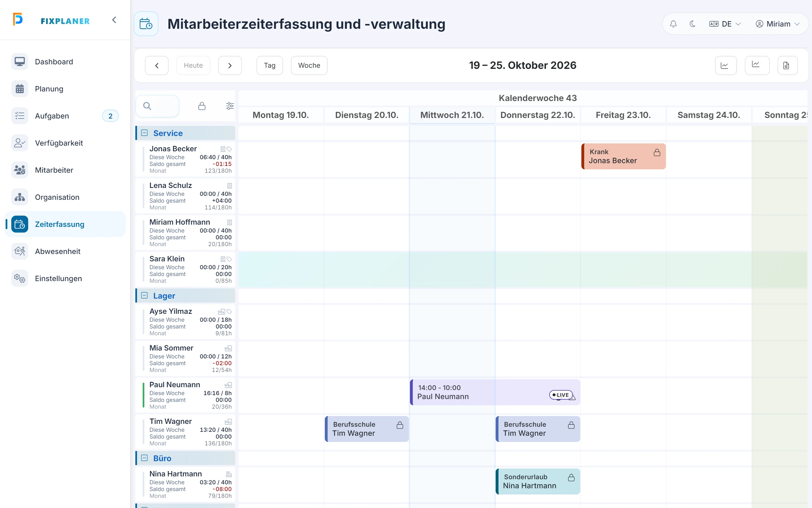
Task: Open the filter sliders icon
Action: pos(230,106)
